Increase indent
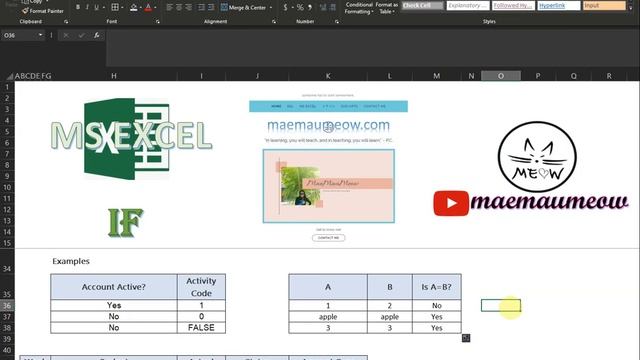The image size is (640, 360). point(211,7)
